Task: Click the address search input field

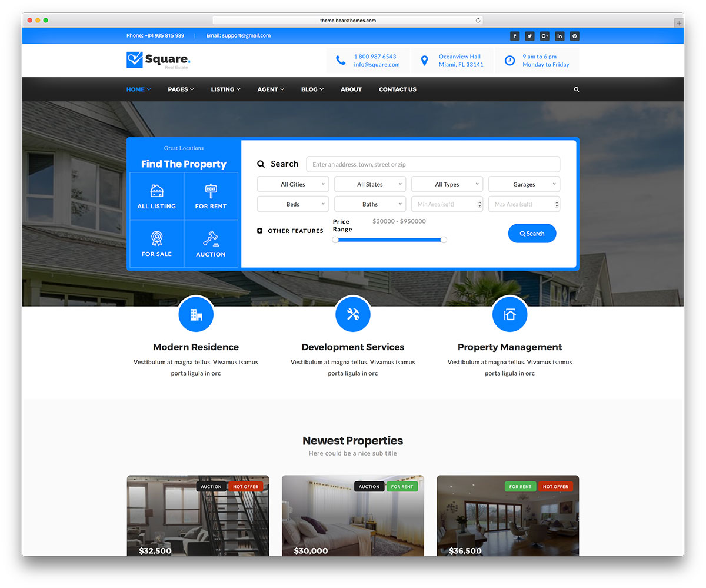Action: 433,164
